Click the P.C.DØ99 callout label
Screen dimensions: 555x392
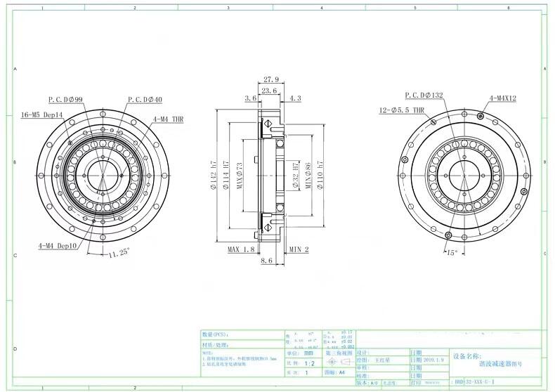click(66, 100)
